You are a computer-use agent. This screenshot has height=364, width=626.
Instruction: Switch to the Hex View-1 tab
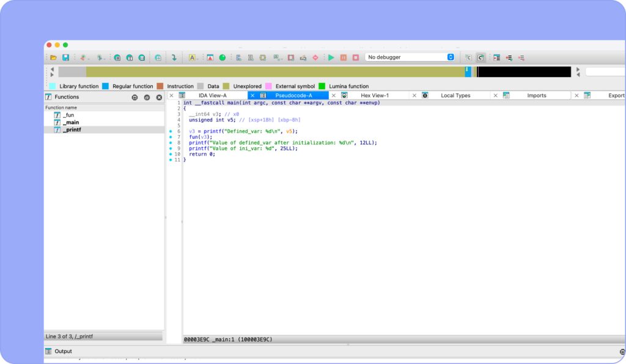point(374,96)
